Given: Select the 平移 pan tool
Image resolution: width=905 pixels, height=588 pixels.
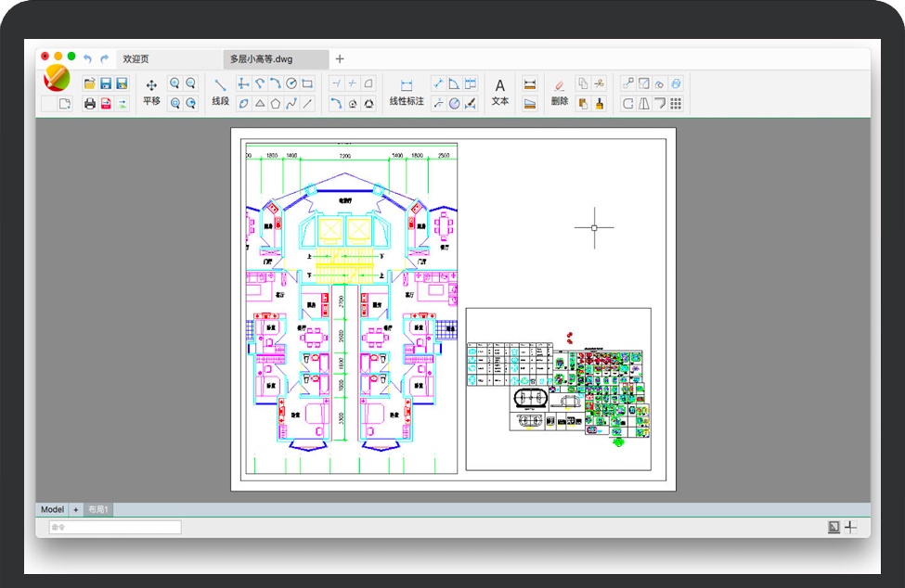Looking at the screenshot, I should pos(151,92).
